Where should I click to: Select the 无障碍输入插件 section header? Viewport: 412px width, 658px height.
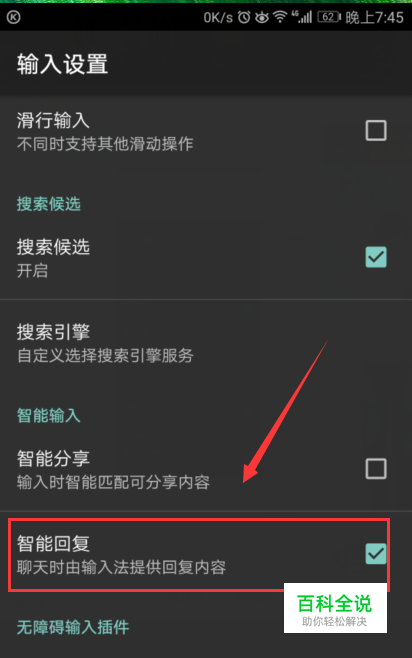coord(73,627)
